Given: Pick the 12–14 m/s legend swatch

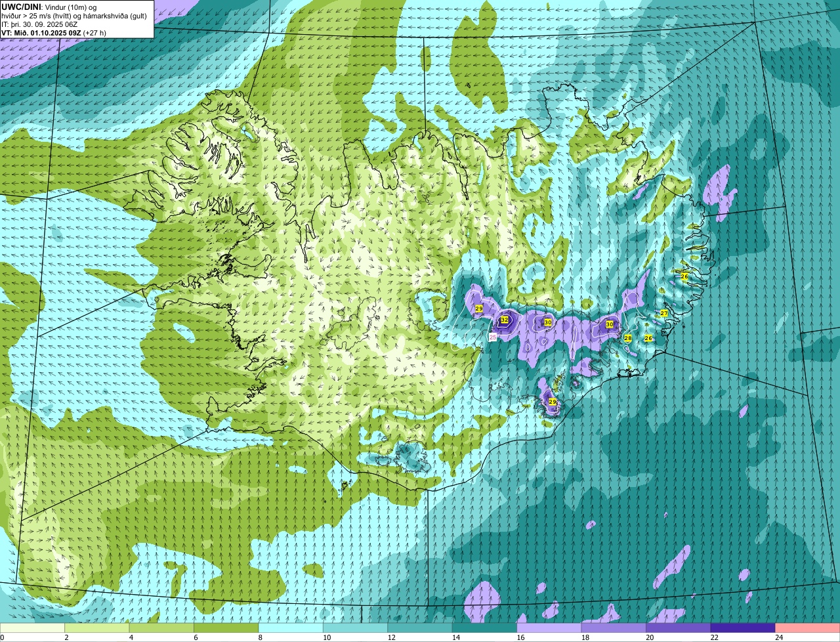Looking at the screenshot, I should (421, 628).
